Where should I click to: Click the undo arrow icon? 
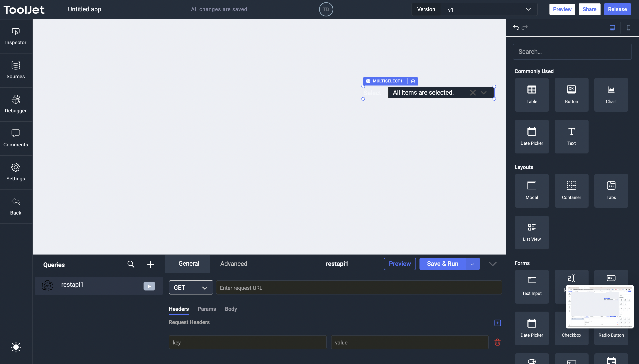click(x=516, y=27)
